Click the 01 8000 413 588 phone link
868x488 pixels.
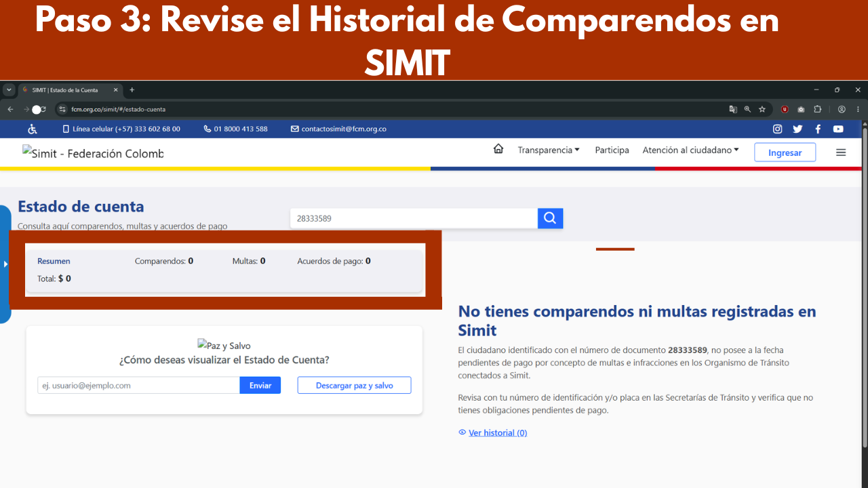pos(235,129)
